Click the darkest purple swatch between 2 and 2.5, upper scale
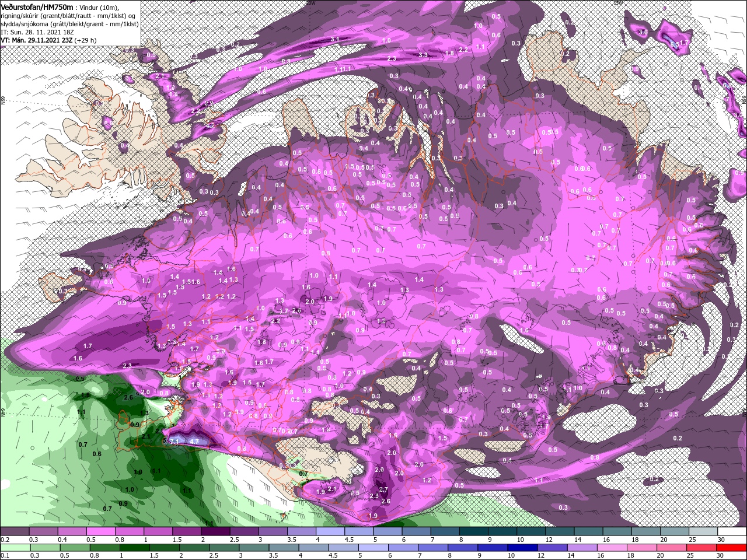This screenshot has height=560, width=747. point(215,531)
